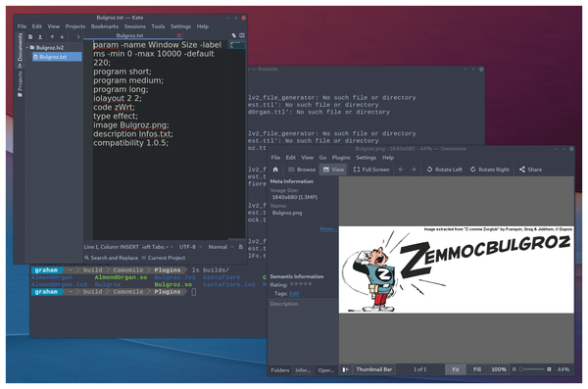Click in the Kate text editor at 'program short;'
This screenshot has height=389, width=588.
tap(122, 72)
